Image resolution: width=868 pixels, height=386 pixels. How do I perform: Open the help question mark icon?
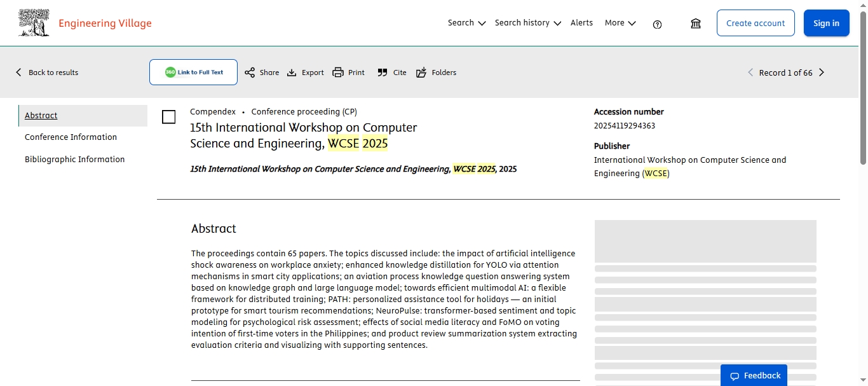coord(657,24)
